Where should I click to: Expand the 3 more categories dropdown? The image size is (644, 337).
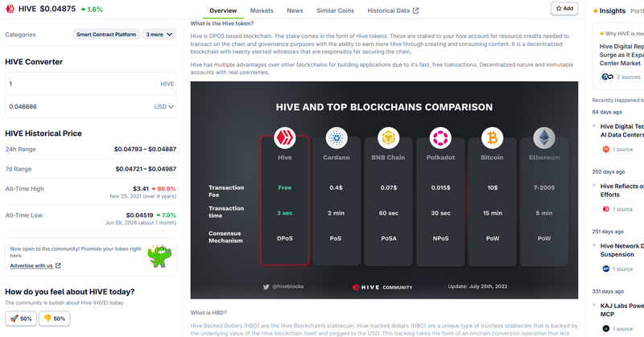click(159, 35)
